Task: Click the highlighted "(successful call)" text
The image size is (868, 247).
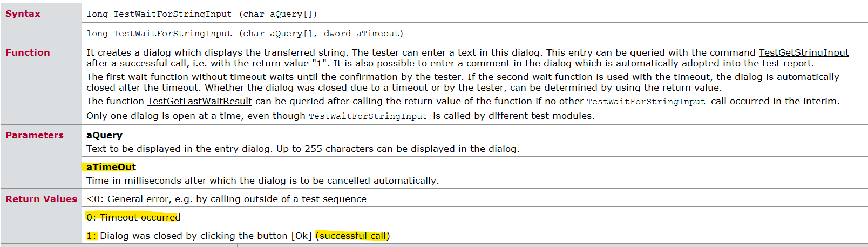Action: (352, 236)
